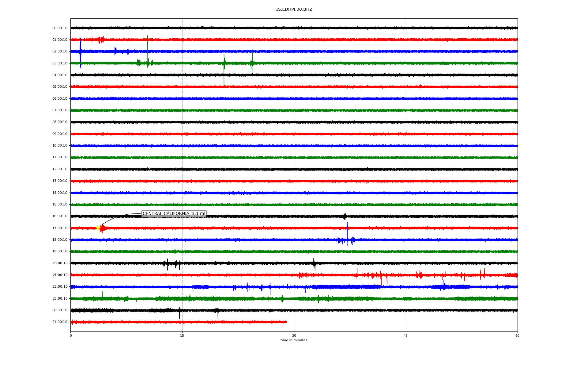Click the 30 minute x-axis tick label
Screen dimensions: 588x368
(294, 336)
